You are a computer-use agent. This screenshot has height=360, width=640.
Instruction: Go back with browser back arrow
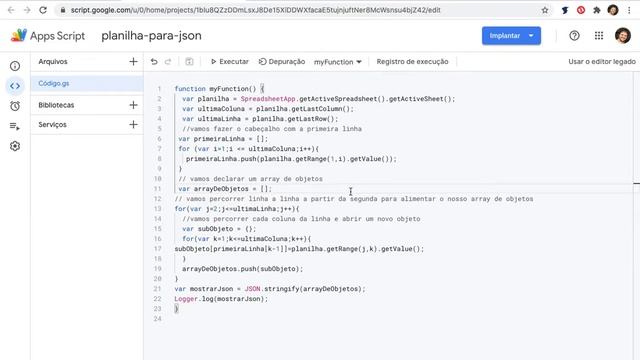[11, 10]
